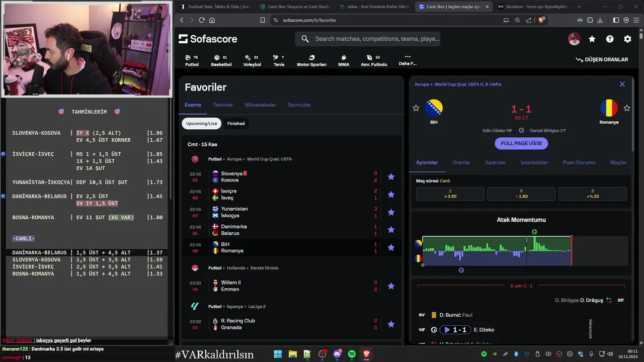Expand the Daha F... more sports menu
Image resolution: width=644 pixels, height=362 pixels.
(x=408, y=60)
